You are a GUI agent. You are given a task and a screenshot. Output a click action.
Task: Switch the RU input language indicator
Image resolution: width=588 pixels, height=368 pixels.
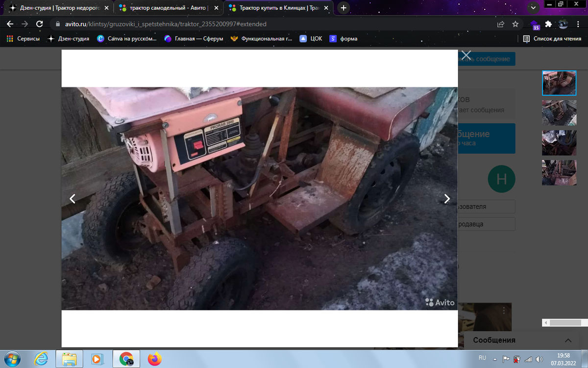point(482,359)
